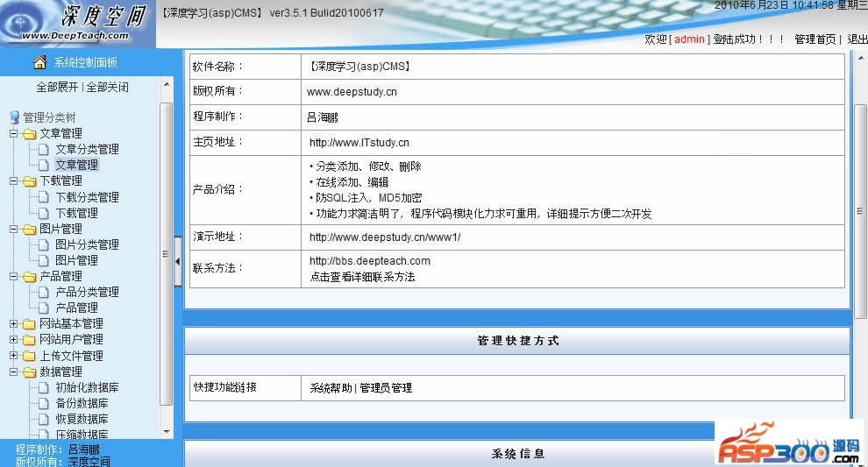Click the 系统控制面板 panel title
Viewport: 868px width, 467px height.
(86, 62)
